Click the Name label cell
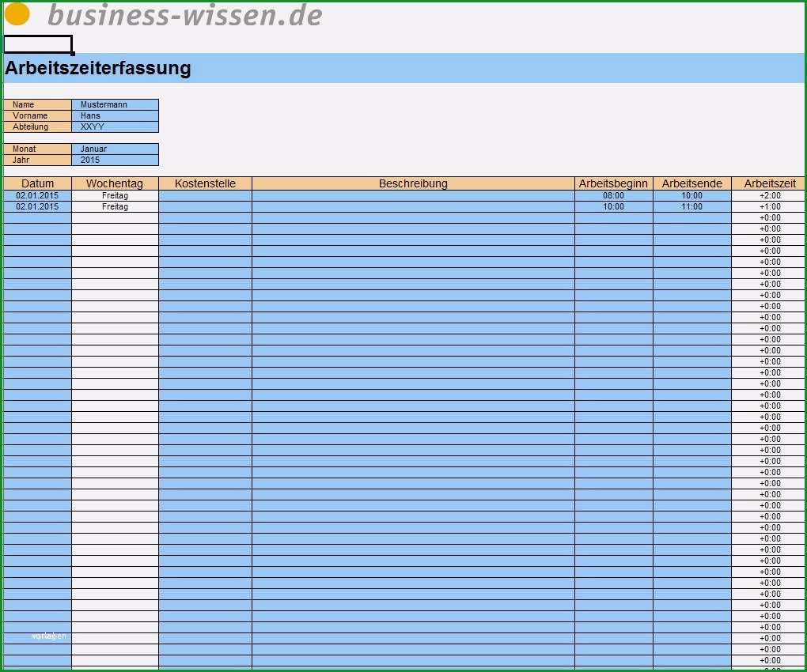Viewport: 807px width, 672px height. pyautogui.click(x=37, y=104)
